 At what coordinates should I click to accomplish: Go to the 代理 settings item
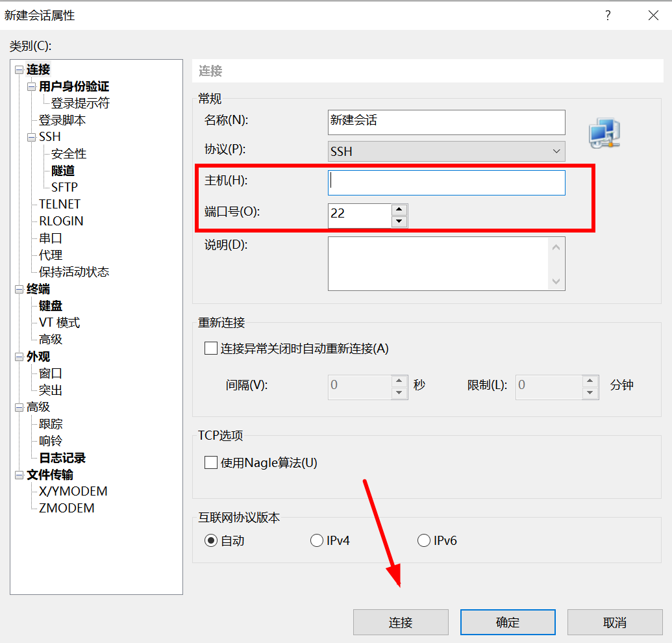coord(51,255)
